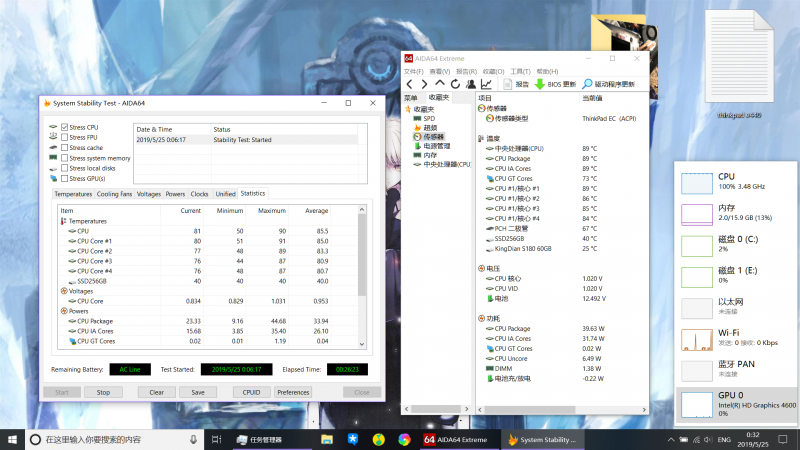Viewport: 800px width, 450px height.
Task: Click the microphone icon in search box
Action: point(193,439)
